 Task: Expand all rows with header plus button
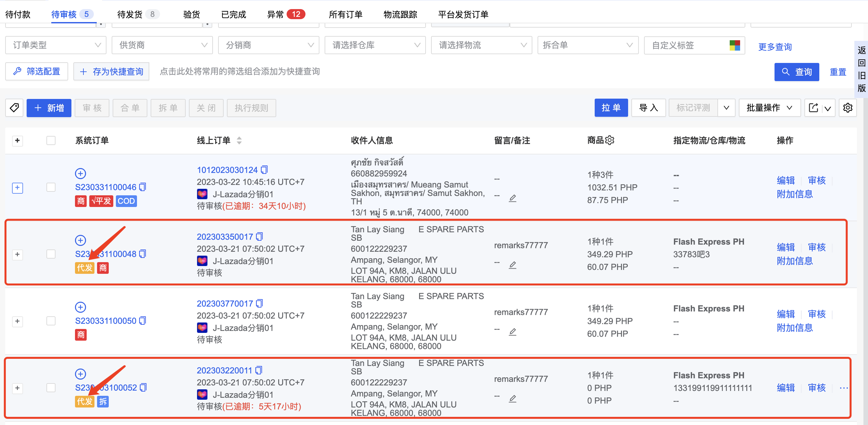[x=18, y=140]
